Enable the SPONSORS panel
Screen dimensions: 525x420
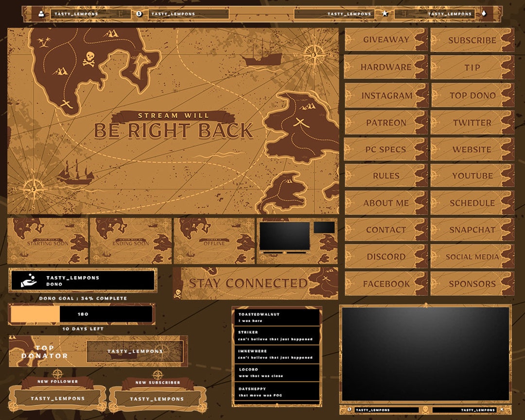coord(472,283)
